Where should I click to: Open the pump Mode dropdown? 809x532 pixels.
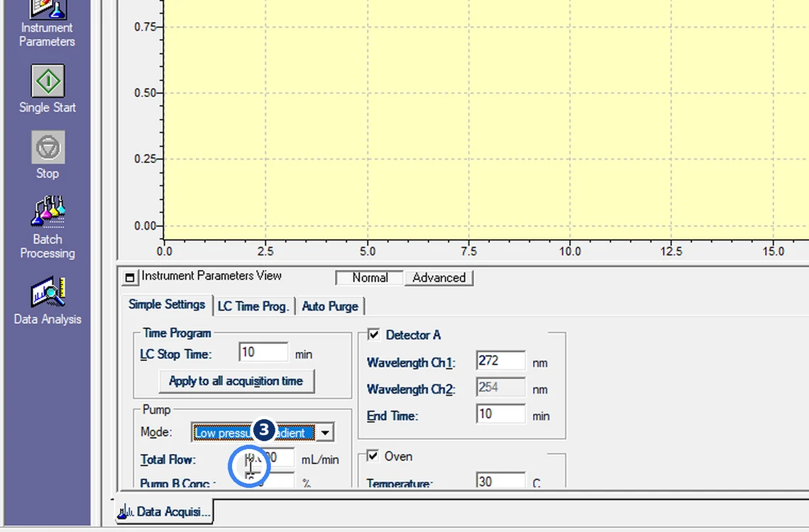(x=325, y=433)
